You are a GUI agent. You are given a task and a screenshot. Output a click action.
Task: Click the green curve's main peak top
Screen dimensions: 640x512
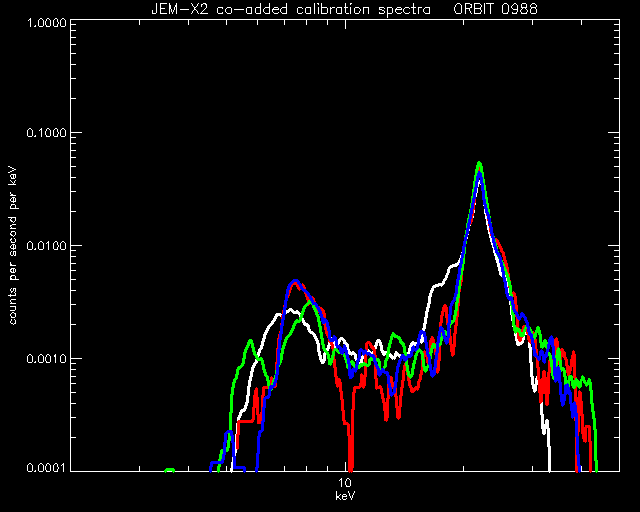pos(480,164)
